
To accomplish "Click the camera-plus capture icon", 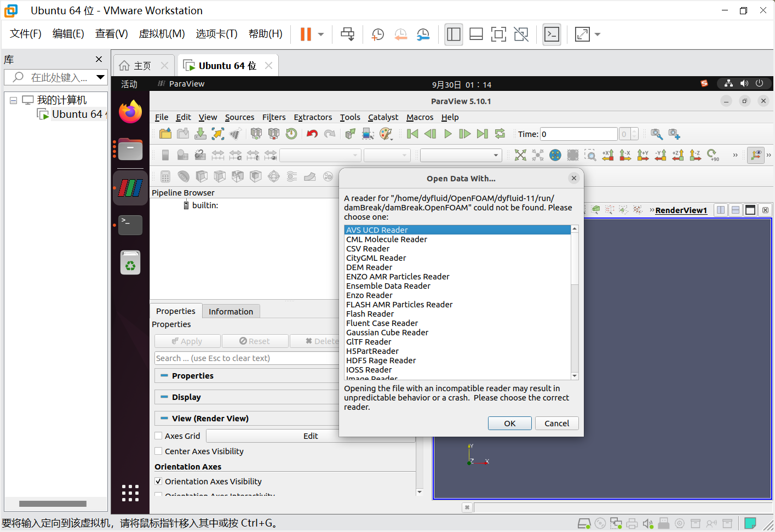I will click(674, 134).
